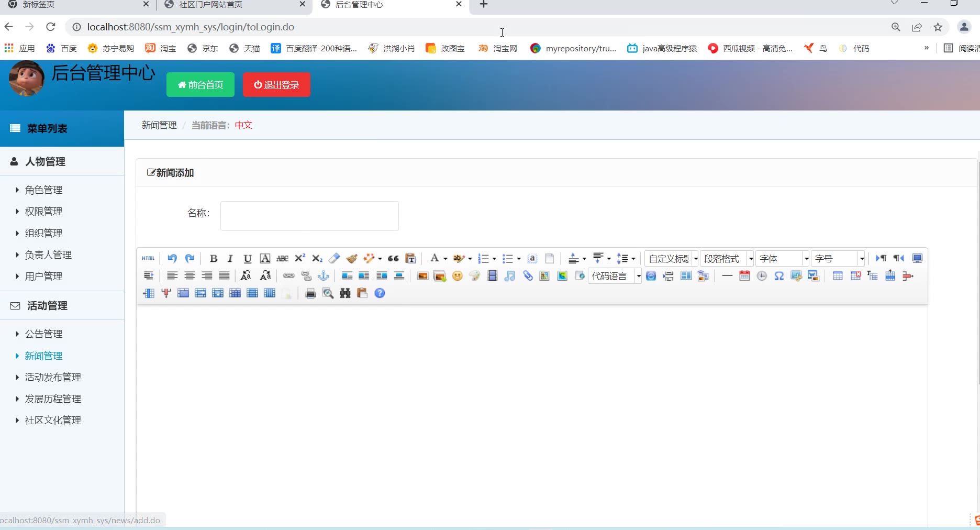Open the line spacing dropdown
The height and width of the screenshot is (530, 980).
[633, 259]
